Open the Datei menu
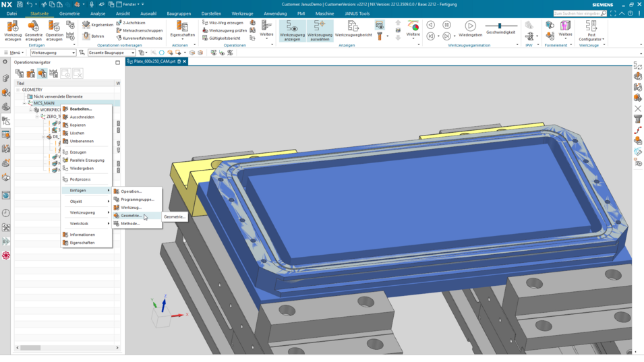Screen dimensions: 644x362 pyautogui.click(x=11, y=13)
